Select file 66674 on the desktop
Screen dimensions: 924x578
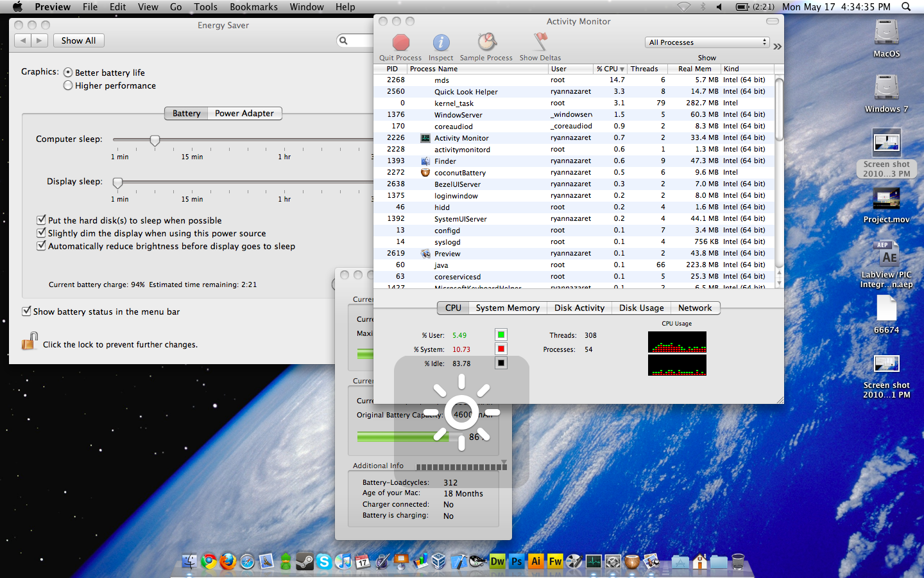(x=886, y=308)
